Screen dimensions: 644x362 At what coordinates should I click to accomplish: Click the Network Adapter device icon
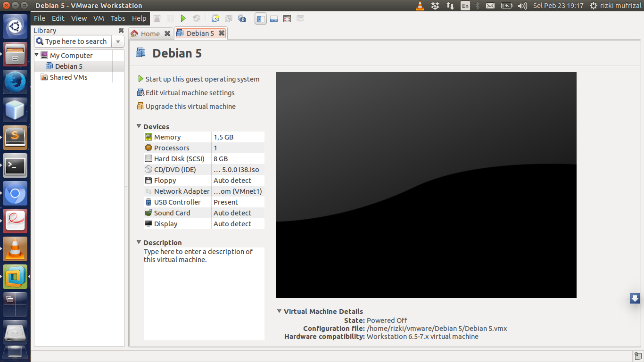(149, 191)
